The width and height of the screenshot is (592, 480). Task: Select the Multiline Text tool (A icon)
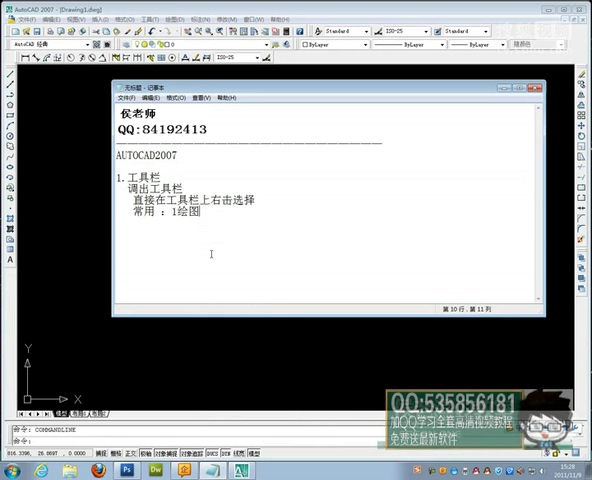10,260
